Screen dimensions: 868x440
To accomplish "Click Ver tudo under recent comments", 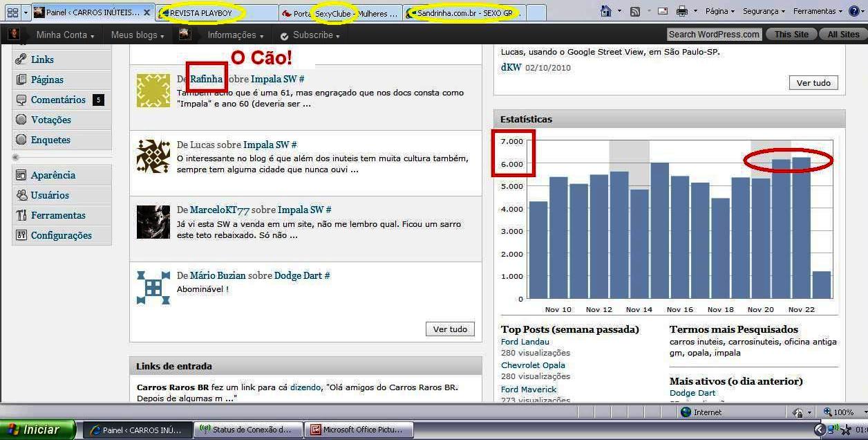I will [x=450, y=329].
